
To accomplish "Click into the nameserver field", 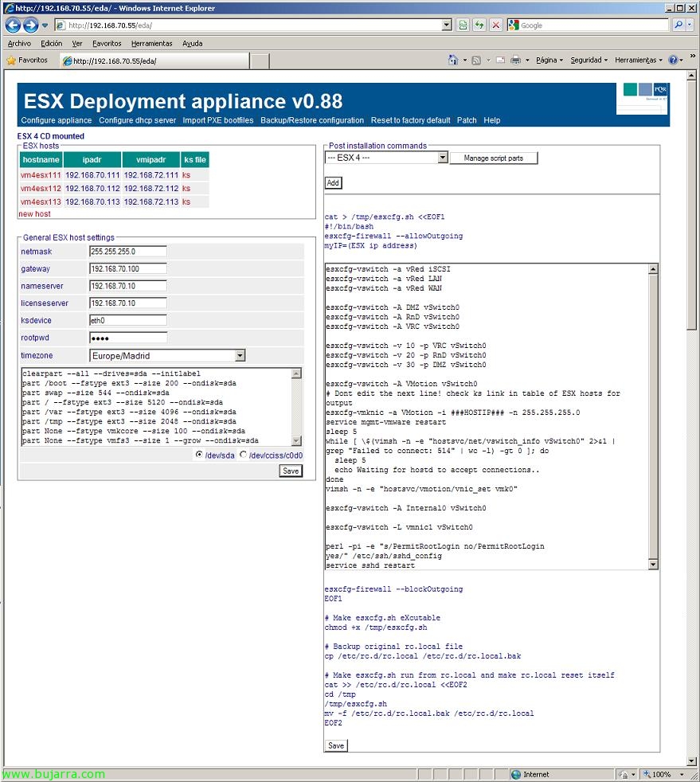I will coord(128,286).
